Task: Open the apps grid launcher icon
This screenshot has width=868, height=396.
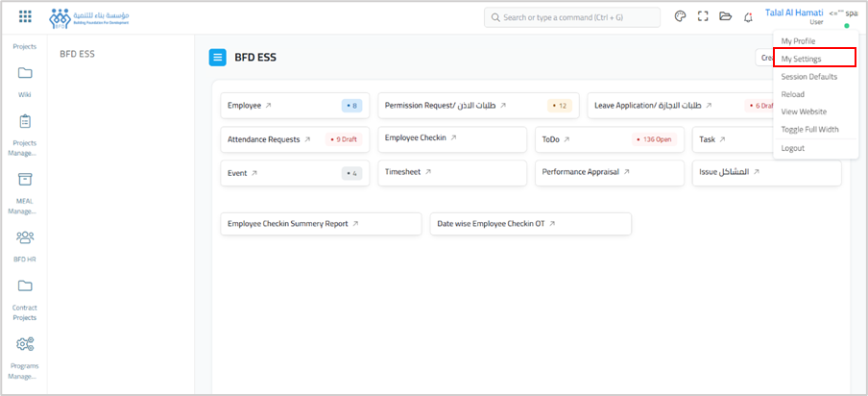Action: click(25, 17)
